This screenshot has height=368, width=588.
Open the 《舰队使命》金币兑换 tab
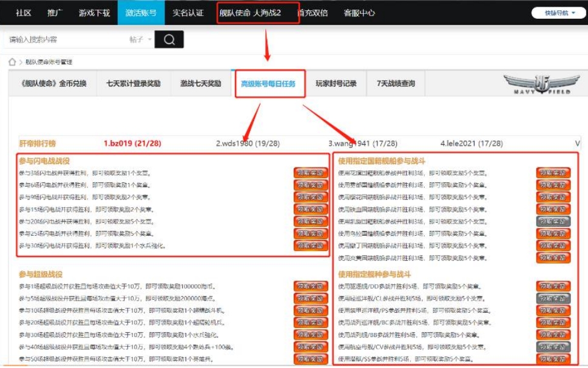click(53, 84)
